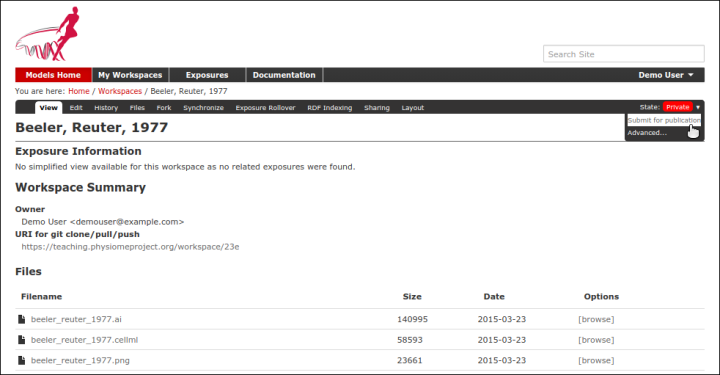Screen dimensions: 720x375
Task: Click the Filename column header
Action: click(x=41, y=297)
